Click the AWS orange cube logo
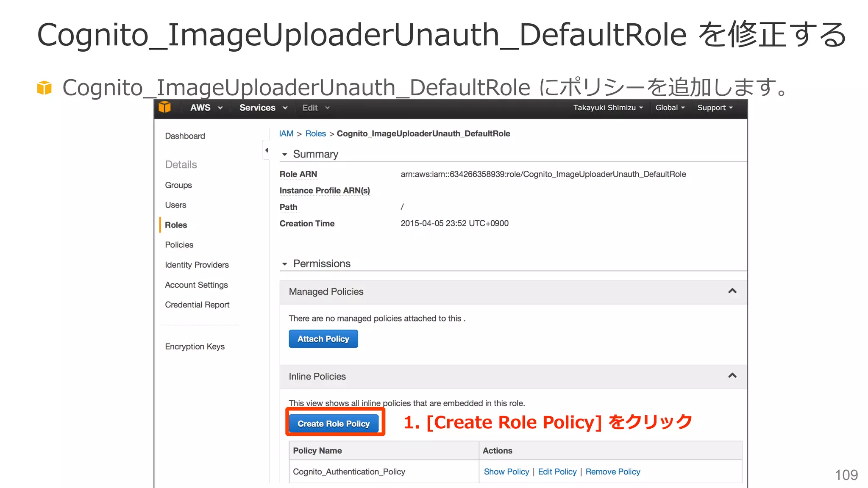The width and height of the screenshot is (868, 488). pos(164,108)
